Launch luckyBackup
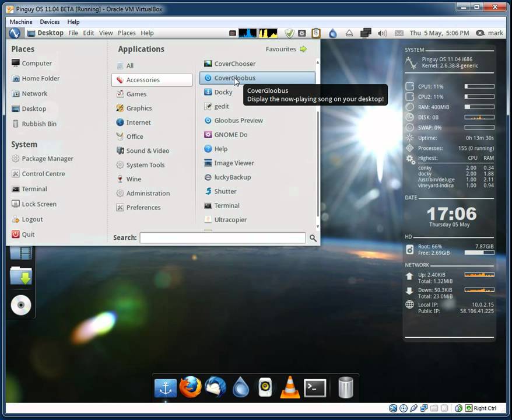This screenshot has width=512, height=420. coord(257,177)
